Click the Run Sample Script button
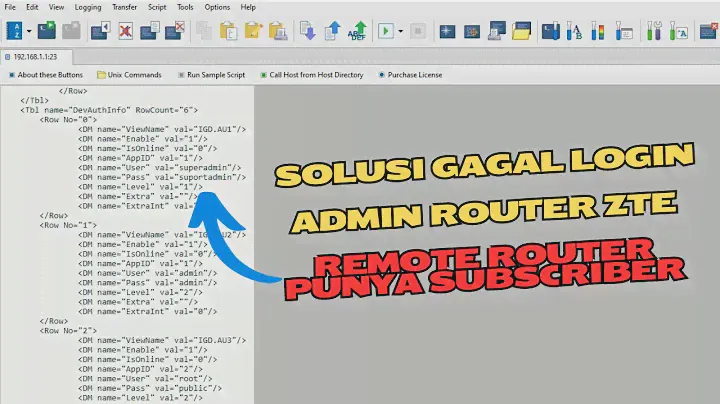 pyautogui.click(x=211, y=75)
